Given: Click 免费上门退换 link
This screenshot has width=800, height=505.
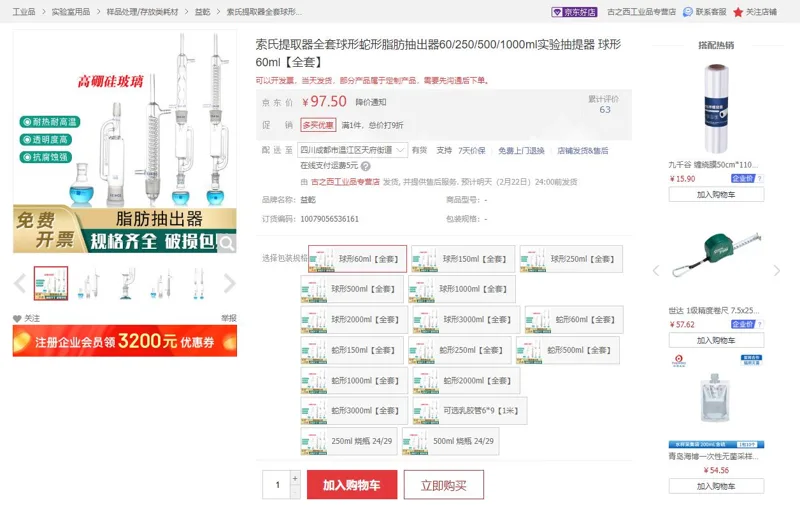Looking at the screenshot, I should tap(521, 150).
